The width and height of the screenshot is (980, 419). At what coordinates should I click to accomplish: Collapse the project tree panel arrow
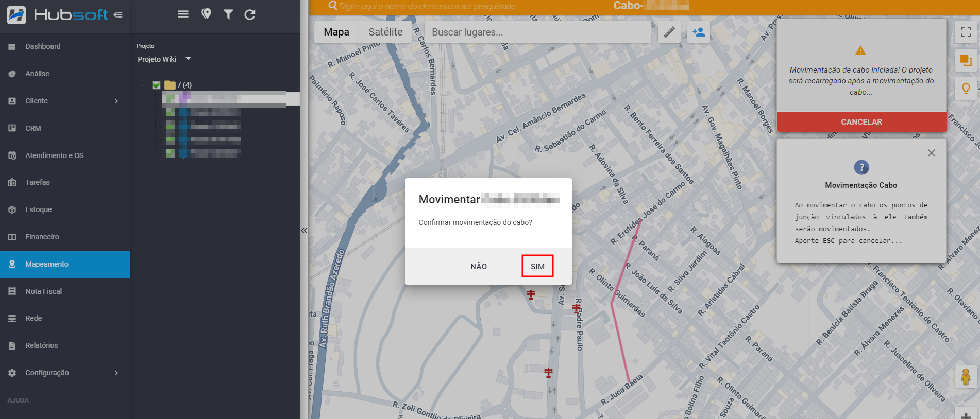[304, 231]
